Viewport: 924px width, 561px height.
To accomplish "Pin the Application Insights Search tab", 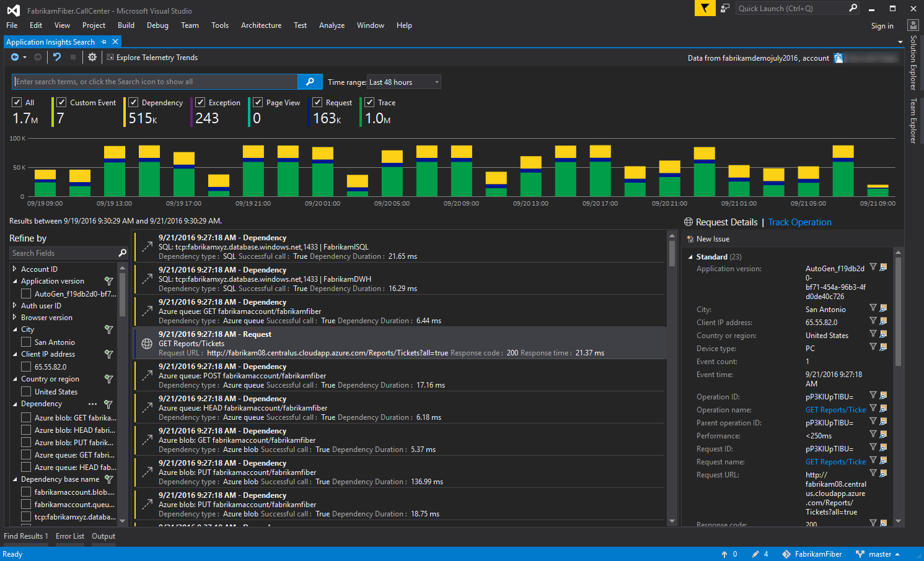I will click(104, 42).
